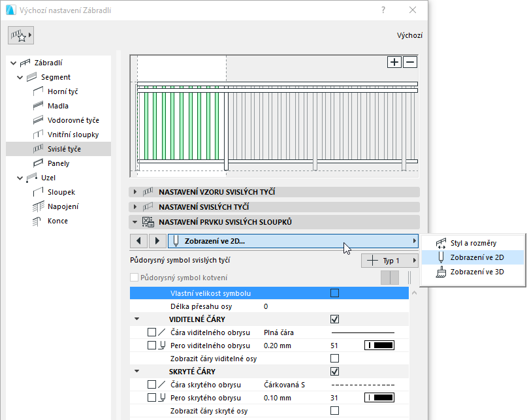Open the Typ 1 dropdown
527x420 pixels.
389,260
